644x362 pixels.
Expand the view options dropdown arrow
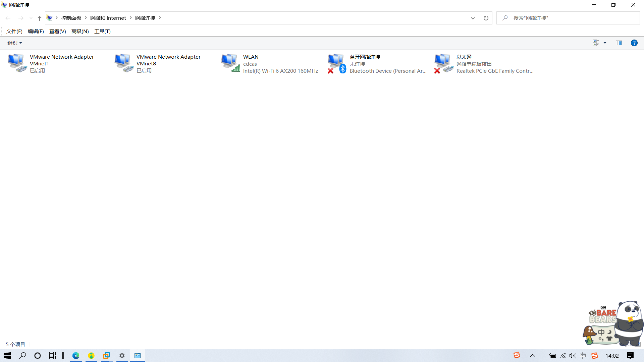(x=605, y=43)
